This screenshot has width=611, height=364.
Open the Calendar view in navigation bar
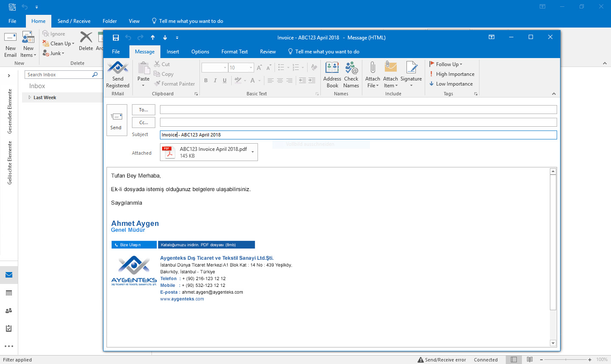[x=9, y=293]
